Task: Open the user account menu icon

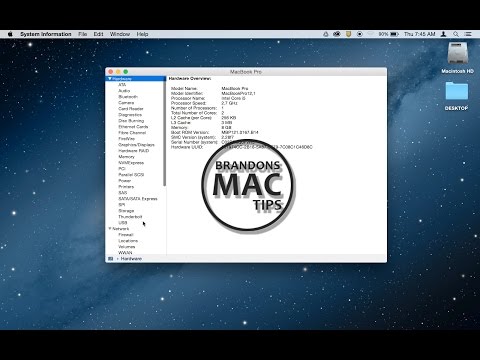Action: point(443,34)
